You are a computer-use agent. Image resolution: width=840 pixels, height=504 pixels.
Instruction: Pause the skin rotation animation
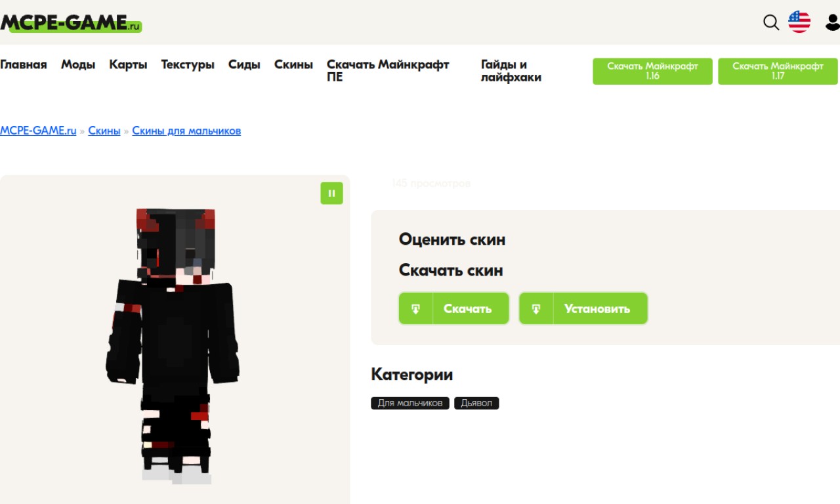tap(331, 193)
